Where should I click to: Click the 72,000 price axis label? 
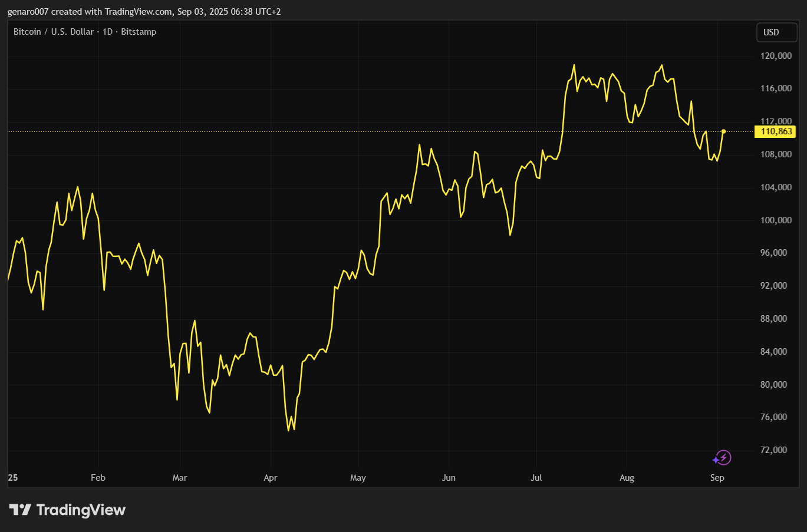pos(774,450)
